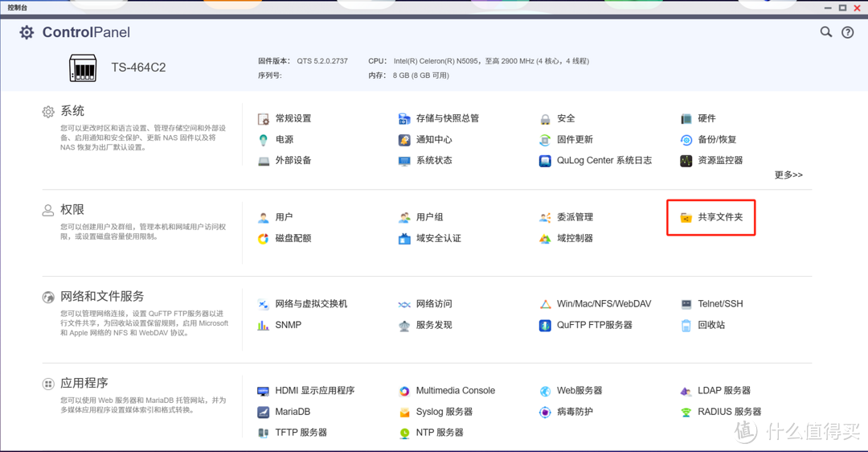Open the 权限 category heading
This screenshot has height=452, width=868.
pos(72,209)
